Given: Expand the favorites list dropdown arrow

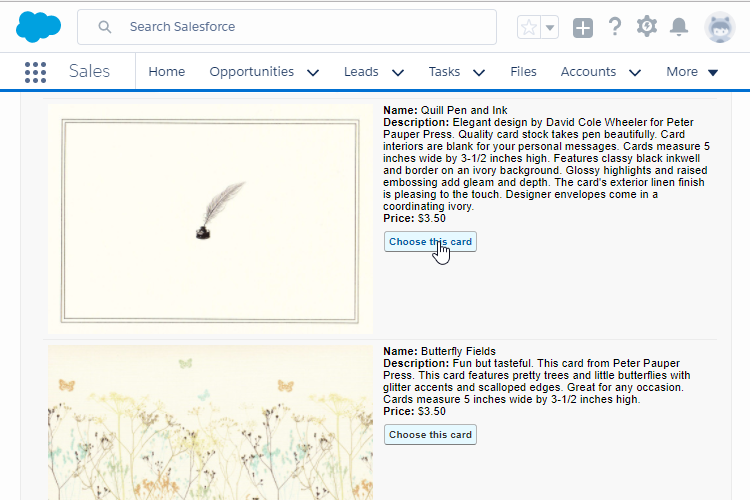Looking at the screenshot, I should [x=550, y=27].
